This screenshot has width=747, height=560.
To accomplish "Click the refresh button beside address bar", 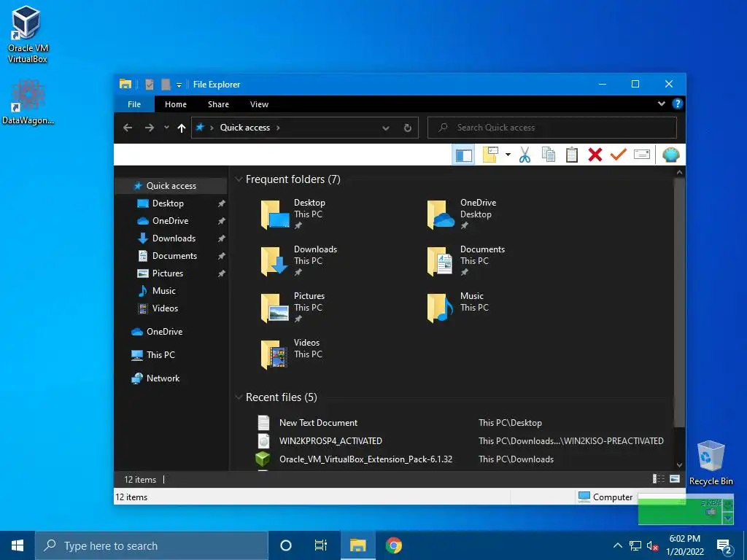I will [x=407, y=128].
